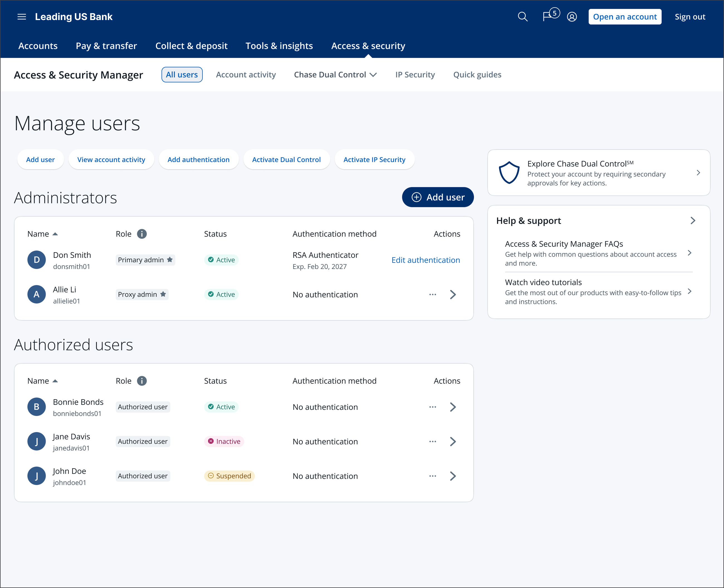Switch to IP Security tab

pyautogui.click(x=415, y=75)
